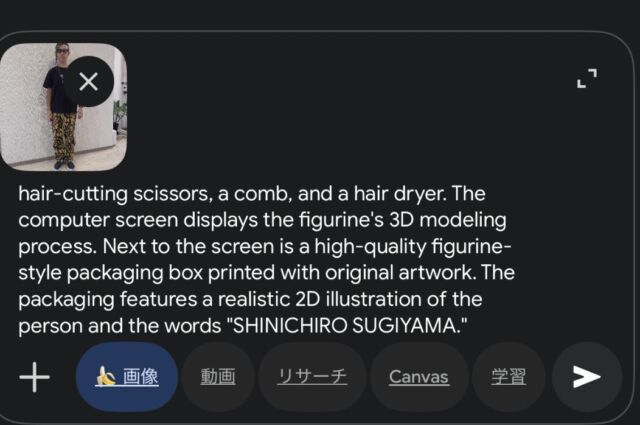The height and width of the screenshot is (425, 640).
Task: Send the prompt with the arrow button
Action: pos(587,376)
